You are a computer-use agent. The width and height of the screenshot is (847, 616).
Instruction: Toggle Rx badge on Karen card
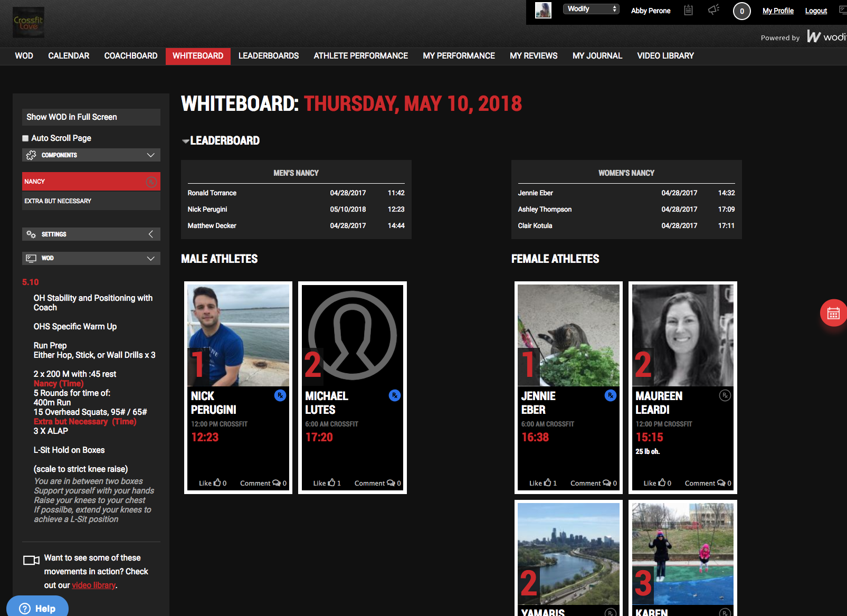point(725,613)
